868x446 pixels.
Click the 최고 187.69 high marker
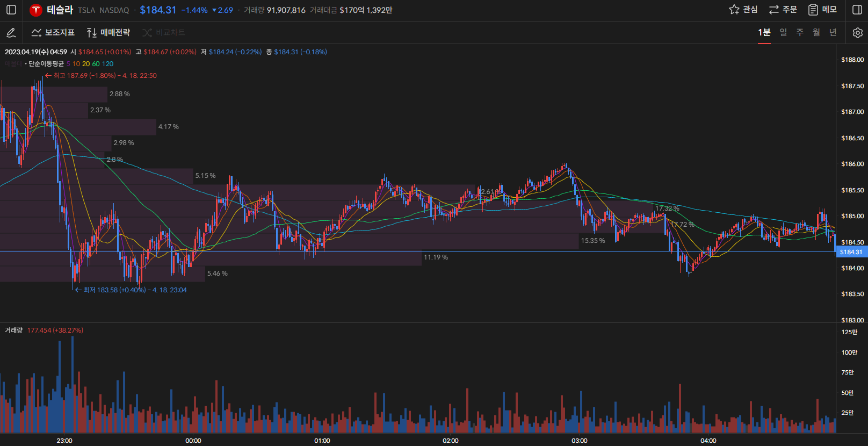coord(101,76)
